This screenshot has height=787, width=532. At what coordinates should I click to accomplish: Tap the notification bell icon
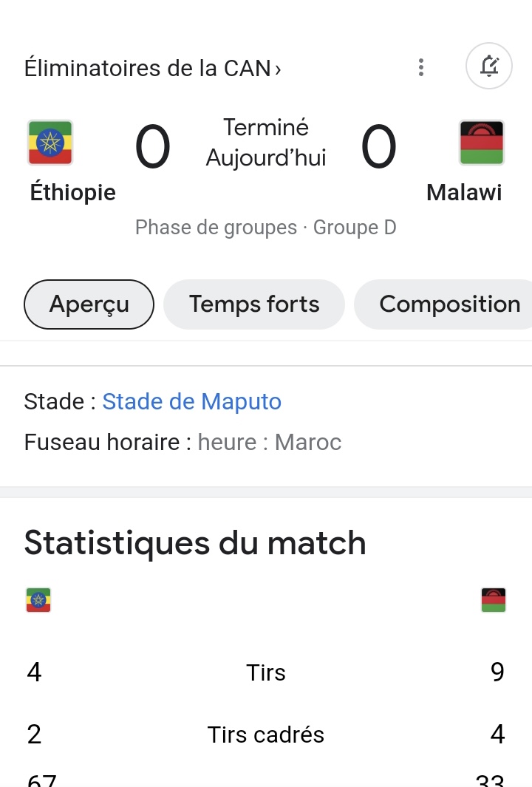click(489, 66)
